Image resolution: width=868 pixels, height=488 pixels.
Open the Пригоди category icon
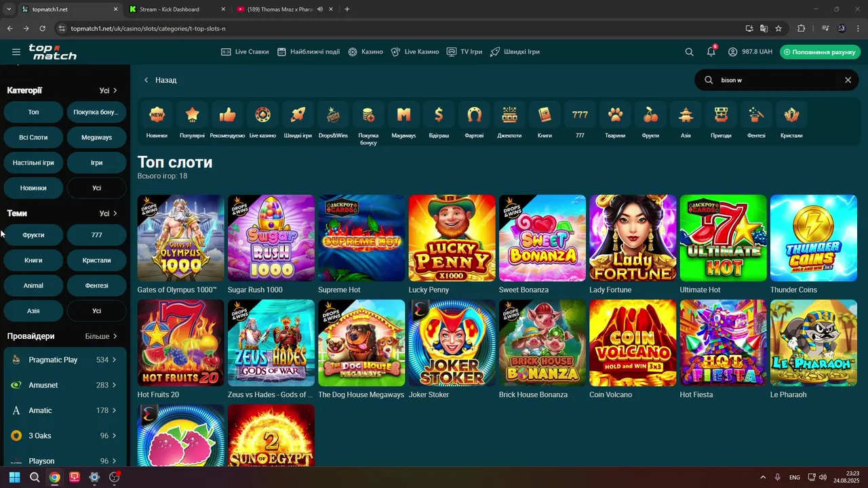click(x=721, y=115)
